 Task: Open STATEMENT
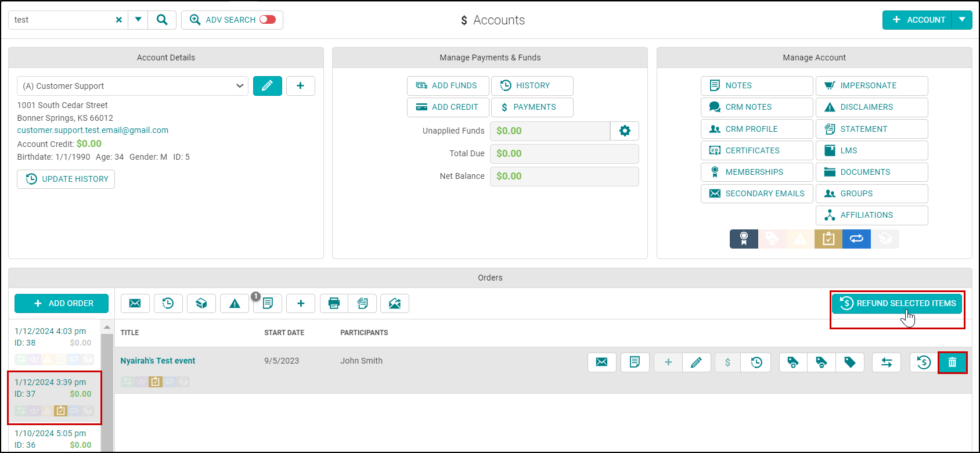point(871,129)
